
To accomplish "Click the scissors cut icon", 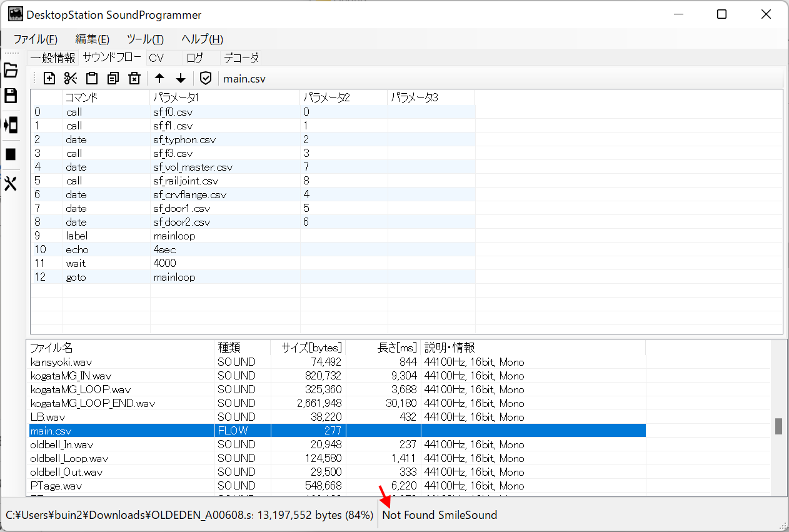I will 71,78.
